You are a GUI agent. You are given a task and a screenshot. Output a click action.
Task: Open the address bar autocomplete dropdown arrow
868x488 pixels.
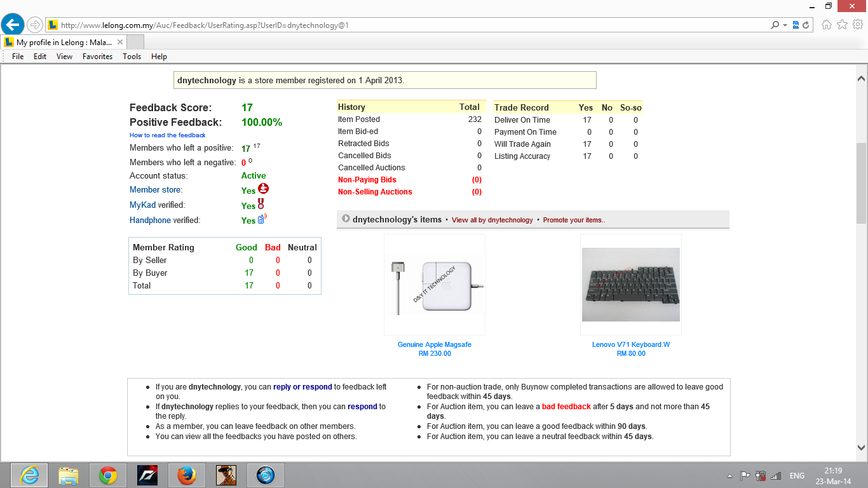tap(785, 25)
